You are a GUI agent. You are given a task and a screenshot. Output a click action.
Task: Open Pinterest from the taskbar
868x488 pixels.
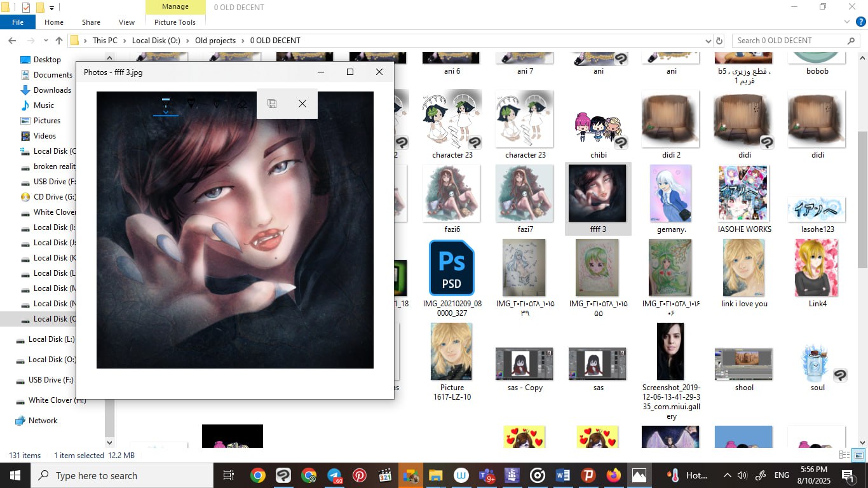(360, 475)
